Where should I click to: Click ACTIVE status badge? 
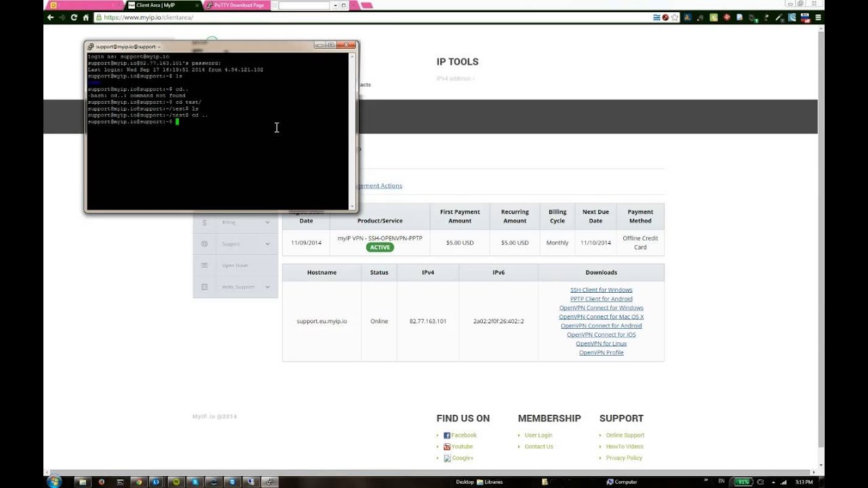380,247
